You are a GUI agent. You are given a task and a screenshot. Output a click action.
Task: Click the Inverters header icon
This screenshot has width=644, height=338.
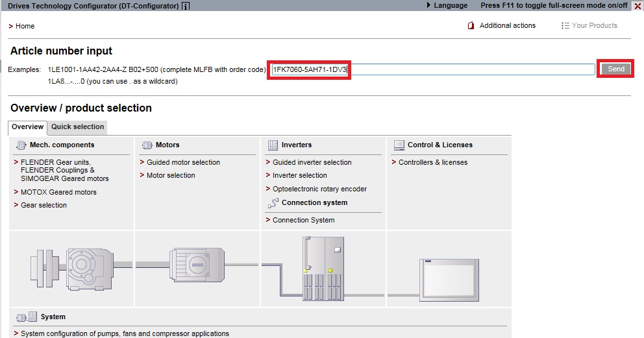pos(273,145)
